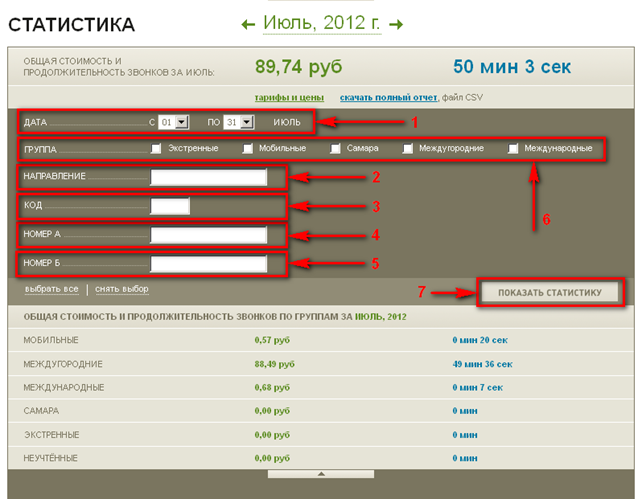Tick the Междугородние group checkbox

(x=408, y=149)
